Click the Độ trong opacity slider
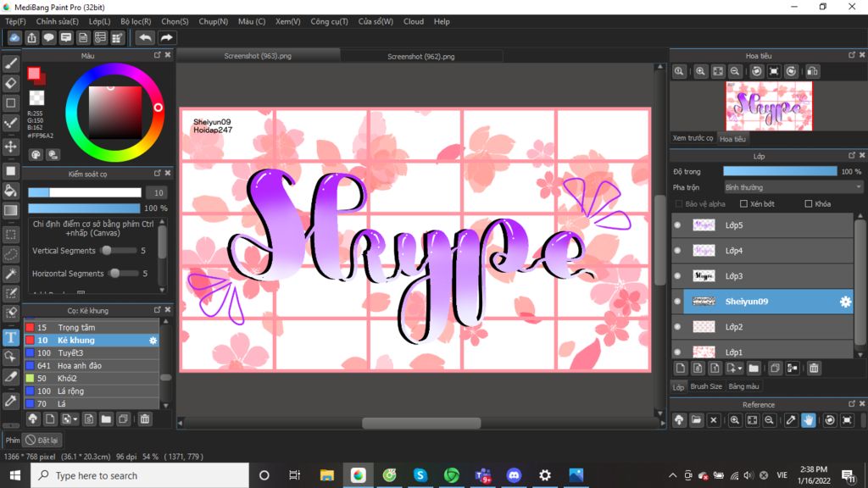 [x=780, y=171]
